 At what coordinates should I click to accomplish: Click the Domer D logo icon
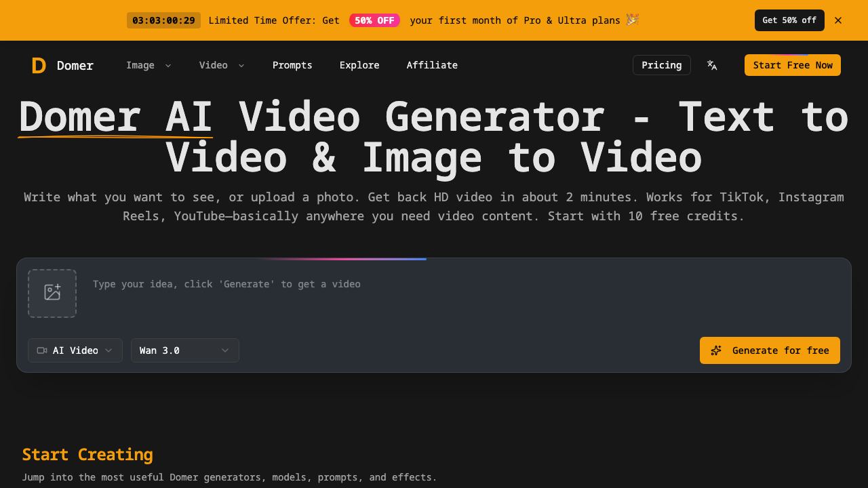click(39, 65)
